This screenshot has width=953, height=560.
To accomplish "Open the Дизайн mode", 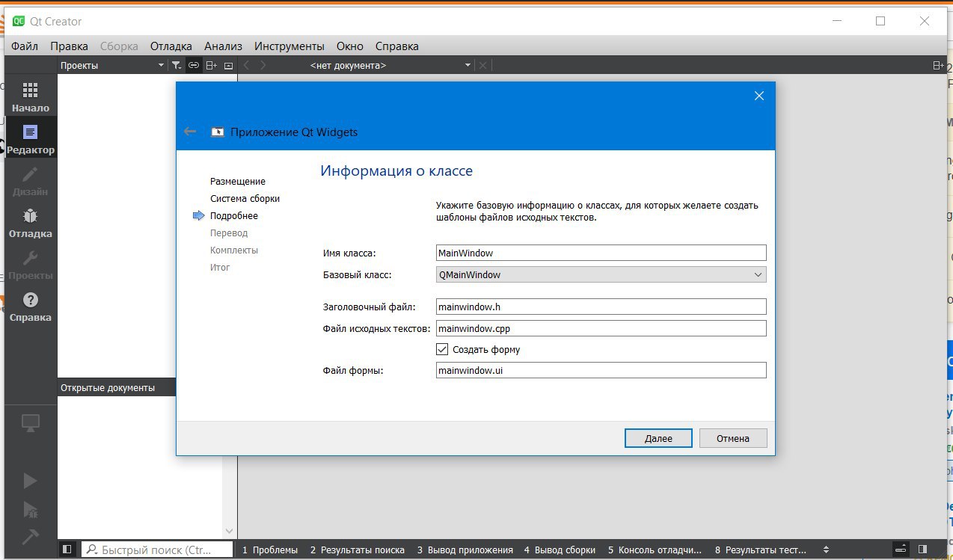I will 30,181.
